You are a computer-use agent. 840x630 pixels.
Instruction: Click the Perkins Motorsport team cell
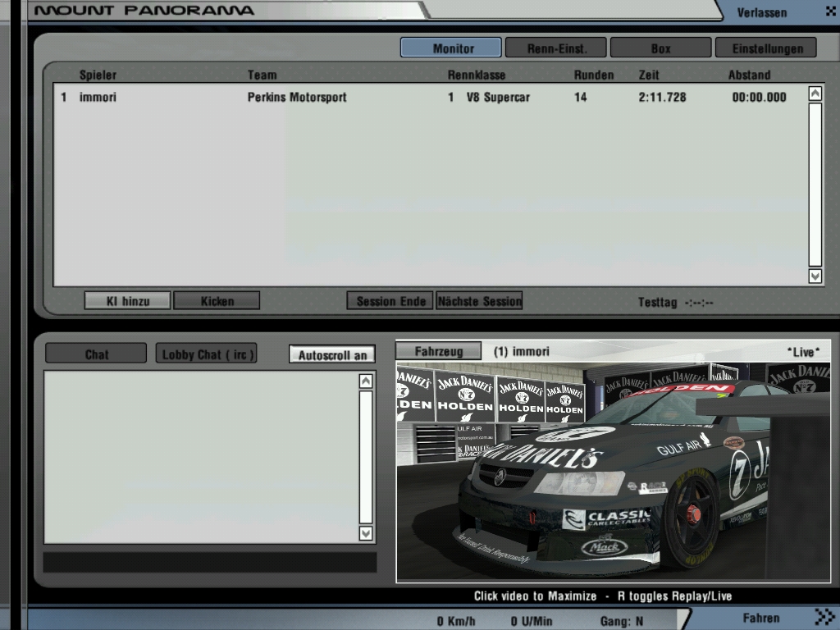[297, 97]
